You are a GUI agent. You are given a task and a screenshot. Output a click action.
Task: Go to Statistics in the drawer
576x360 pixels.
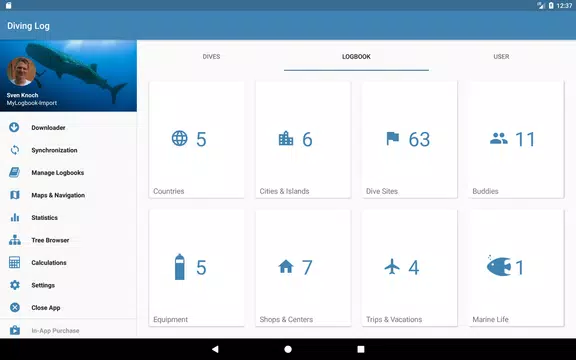pyautogui.click(x=68, y=217)
